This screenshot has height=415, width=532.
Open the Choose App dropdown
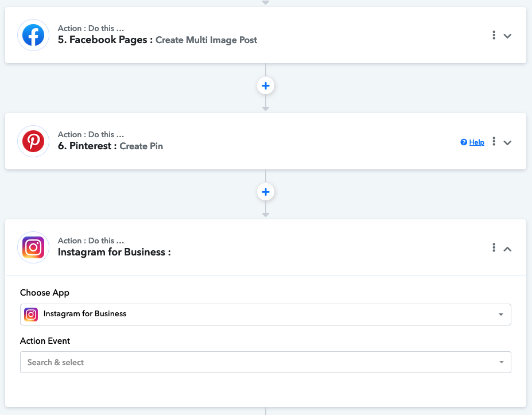click(266, 315)
